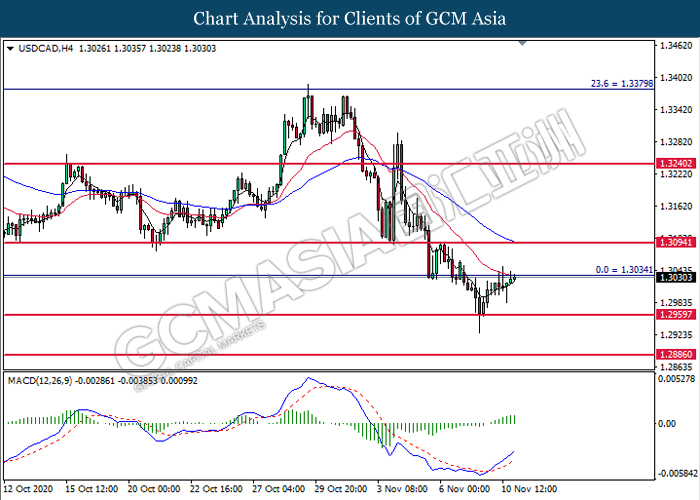Select the 1.32402 red price tag
This screenshot has width=700, height=500.
[x=673, y=163]
